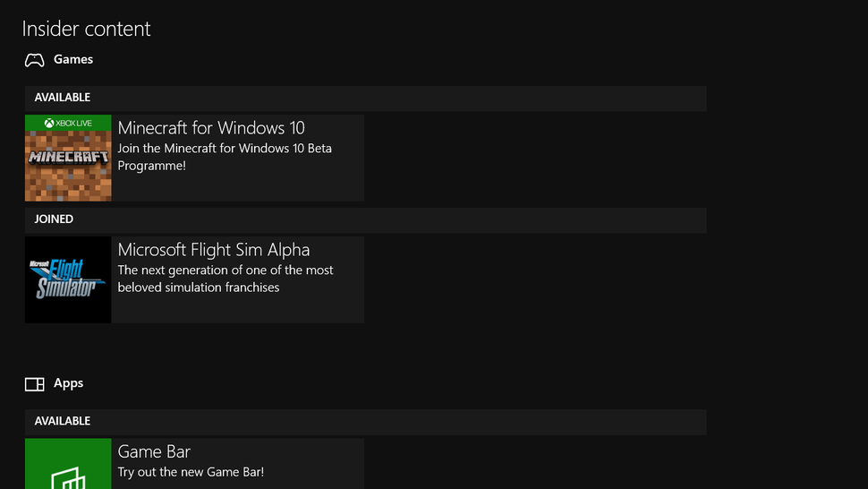Click the Insider content page heading

pyautogui.click(x=86, y=29)
